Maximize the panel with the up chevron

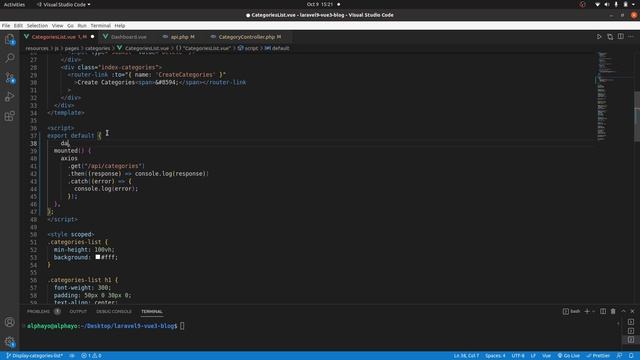click(x=623, y=311)
